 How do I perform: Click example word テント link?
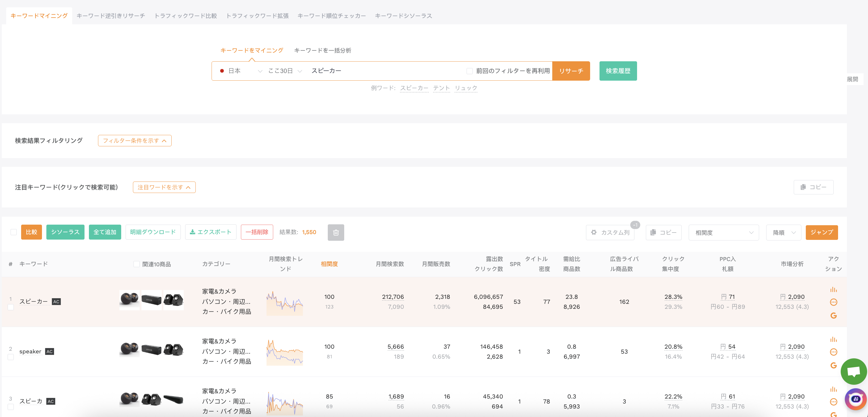pyautogui.click(x=441, y=88)
